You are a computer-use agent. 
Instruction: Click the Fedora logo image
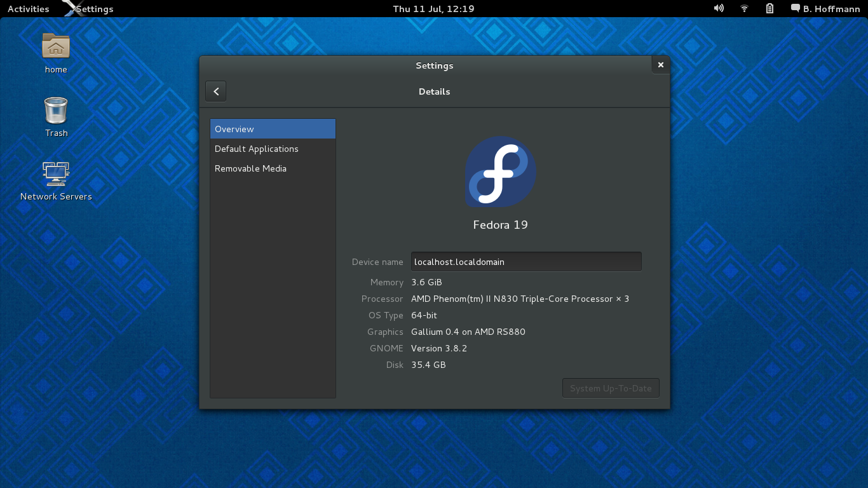point(500,172)
